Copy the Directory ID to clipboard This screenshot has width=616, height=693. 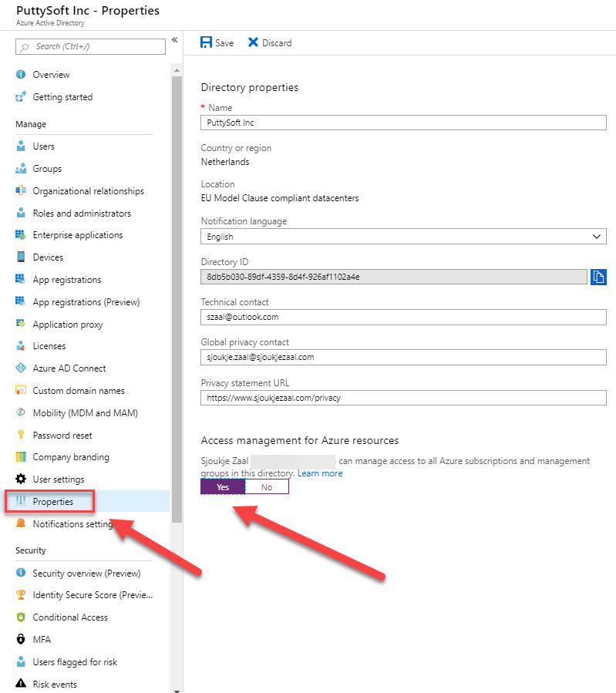coord(598,277)
